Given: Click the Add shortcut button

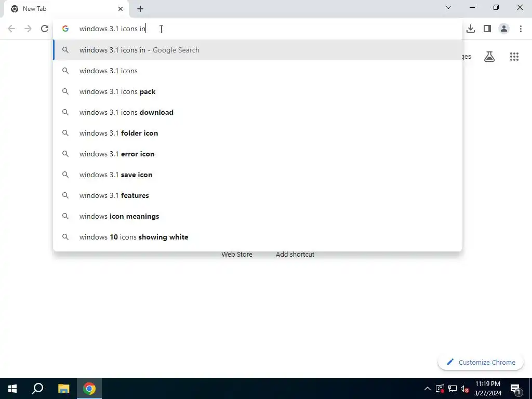Looking at the screenshot, I should [x=295, y=254].
